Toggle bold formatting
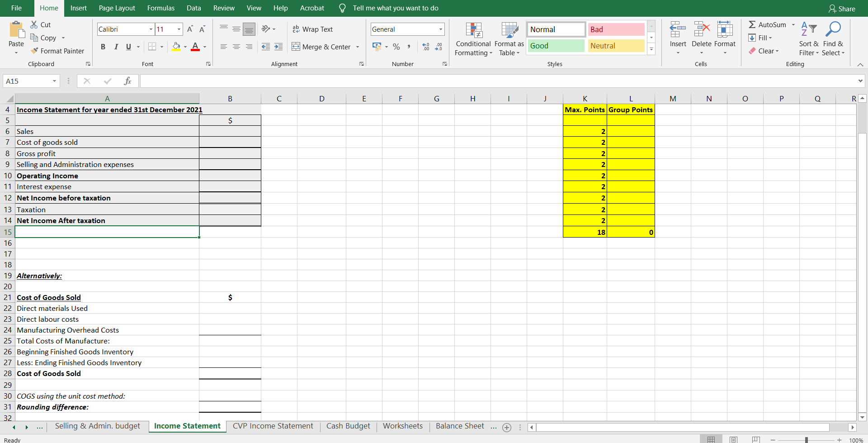This screenshot has height=443, width=868. (x=103, y=47)
